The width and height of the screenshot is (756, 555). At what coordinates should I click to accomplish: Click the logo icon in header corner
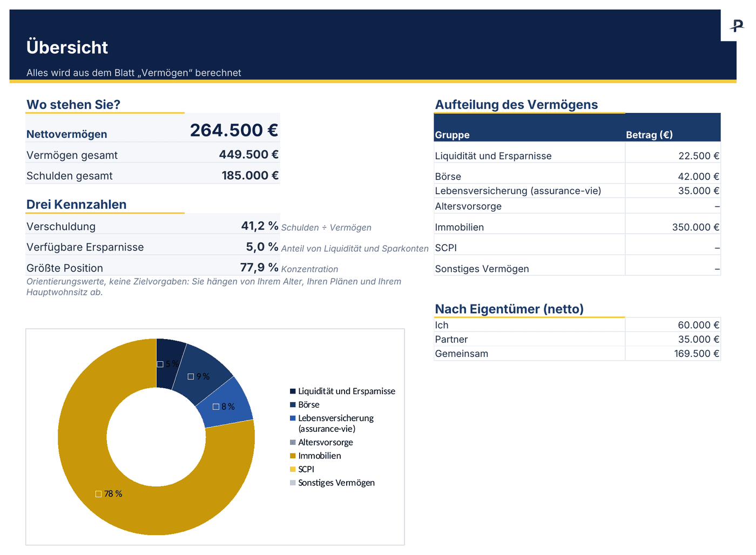(x=737, y=25)
